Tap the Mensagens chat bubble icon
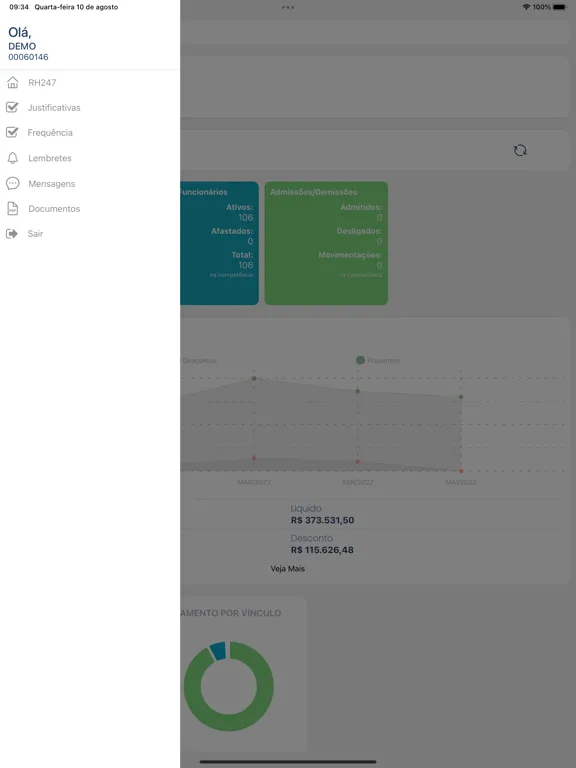 [x=13, y=183]
